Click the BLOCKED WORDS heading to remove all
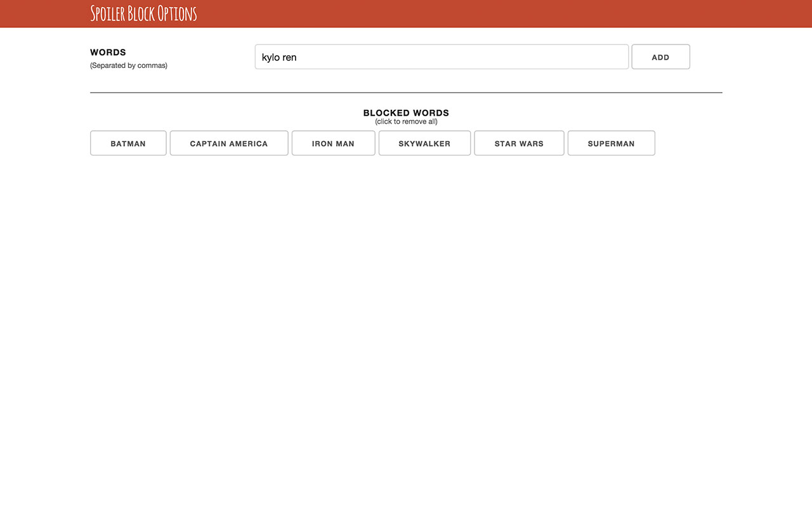 (x=406, y=113)
